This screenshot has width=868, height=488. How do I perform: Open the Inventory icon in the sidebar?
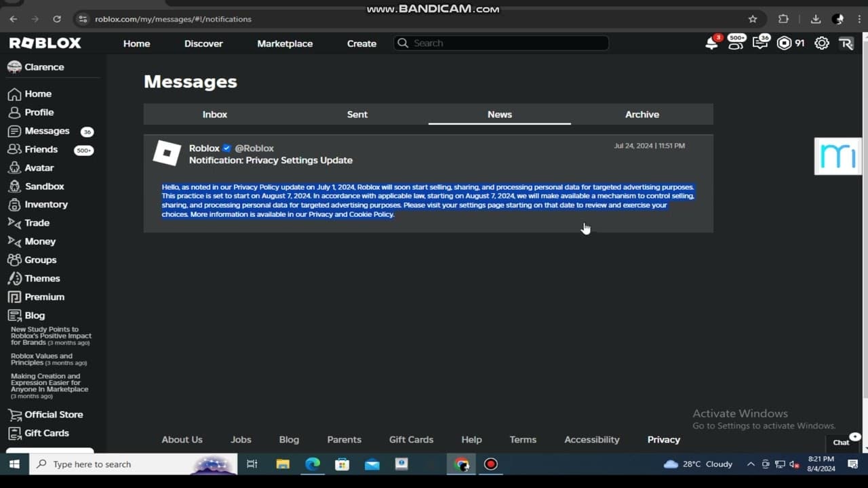tap(14, 205)
